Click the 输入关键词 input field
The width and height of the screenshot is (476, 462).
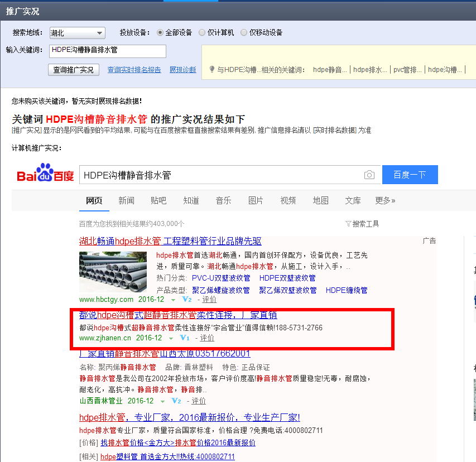pyautogui.click(x=108, y=51)
